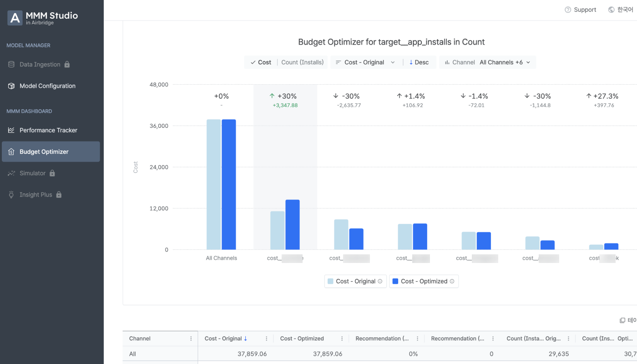Screen dimensions: 637x364
Task: Open the Channel column options menu icon
Action: click(x=191, y=339)
